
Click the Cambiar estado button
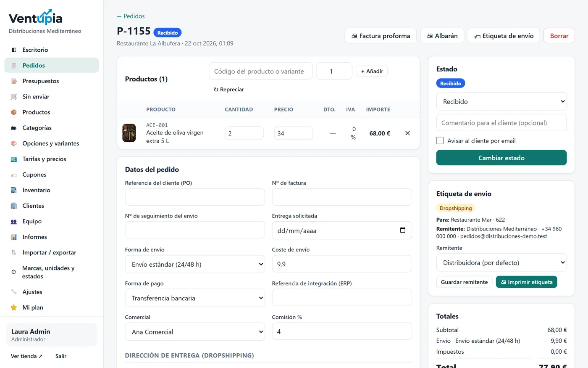[501, 158]
